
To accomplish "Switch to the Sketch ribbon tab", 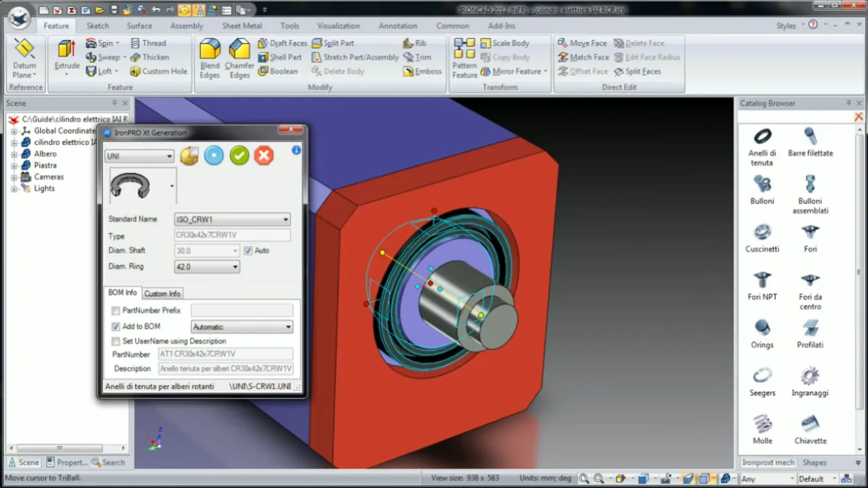I will click(98, 26).
